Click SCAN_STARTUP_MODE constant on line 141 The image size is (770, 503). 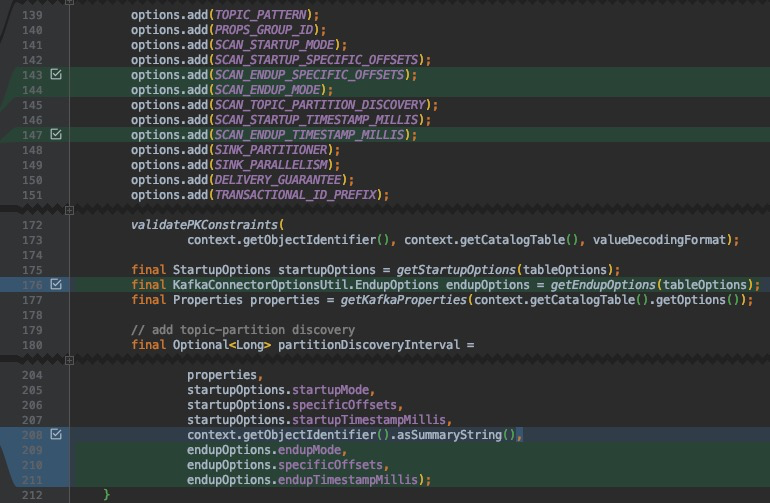point(275,45)
